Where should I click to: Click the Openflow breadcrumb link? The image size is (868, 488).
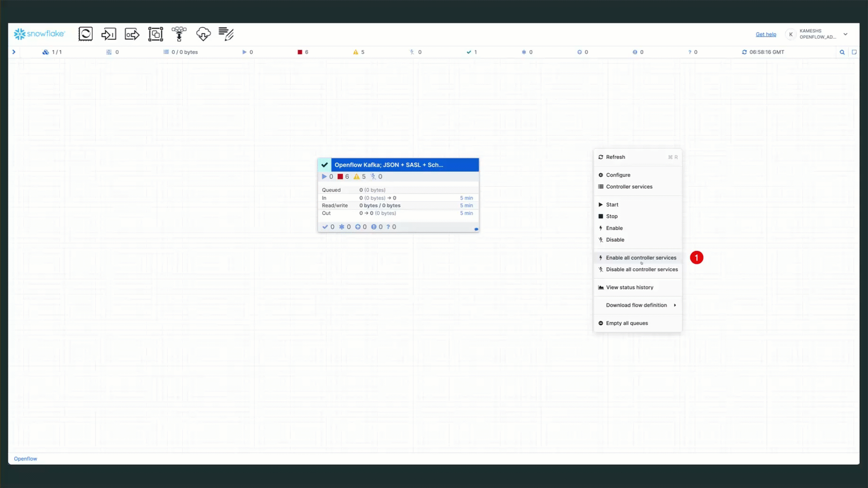tap(26, 458)
